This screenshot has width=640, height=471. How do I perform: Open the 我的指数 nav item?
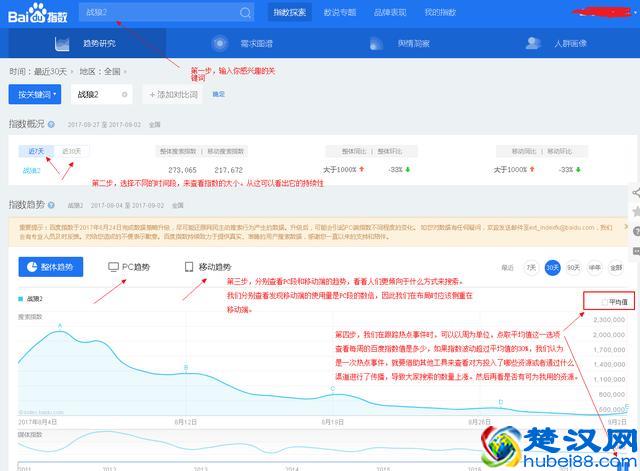tap(440, 12)
